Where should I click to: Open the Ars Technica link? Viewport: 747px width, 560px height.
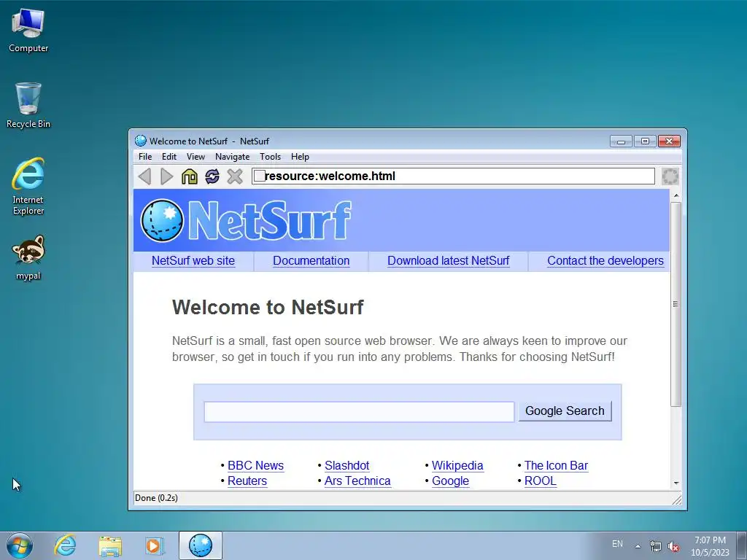click(x=357, y=481)
